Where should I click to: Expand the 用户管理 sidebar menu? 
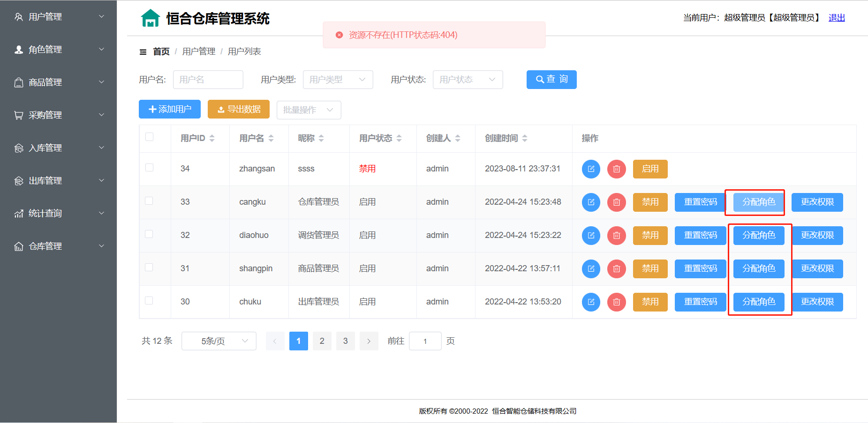point(58,17)
